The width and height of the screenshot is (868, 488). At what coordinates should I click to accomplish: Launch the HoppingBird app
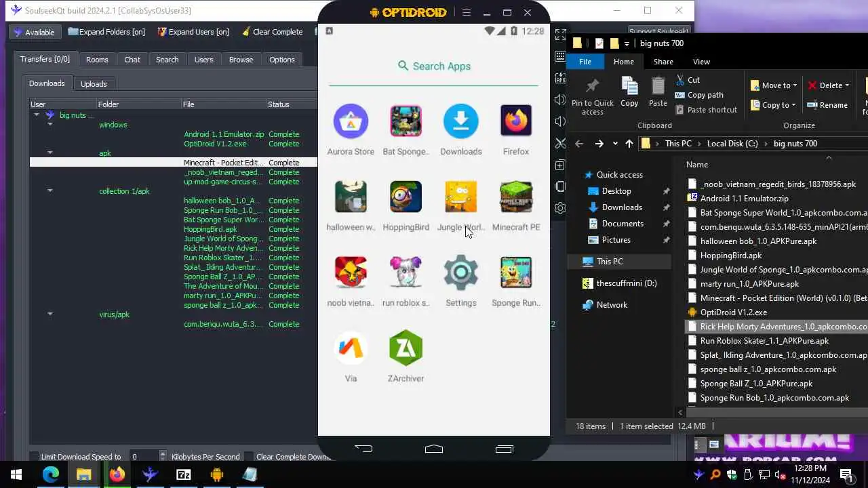coord(406,197)
